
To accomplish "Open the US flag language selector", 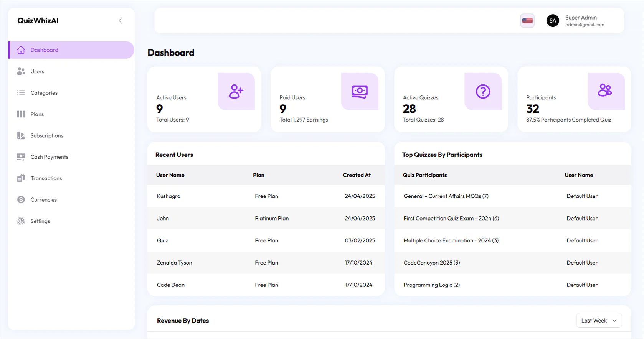I will click(527, 21).
